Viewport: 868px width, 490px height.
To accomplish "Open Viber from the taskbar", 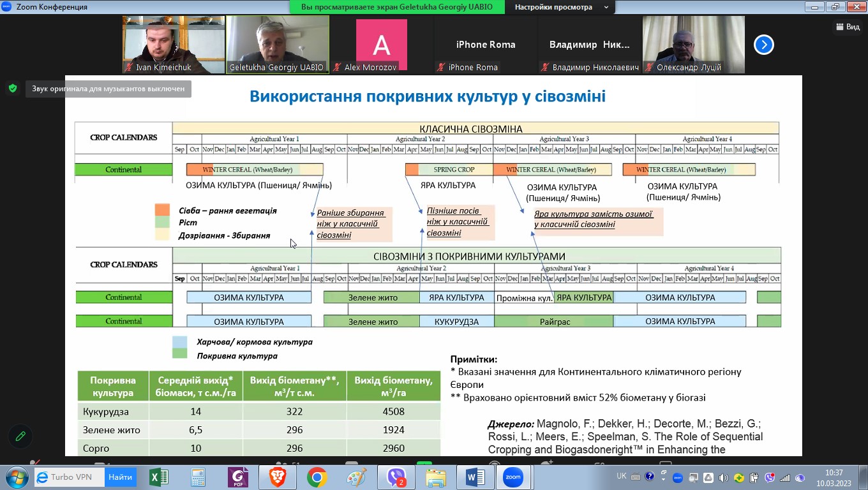I will 396,477.
